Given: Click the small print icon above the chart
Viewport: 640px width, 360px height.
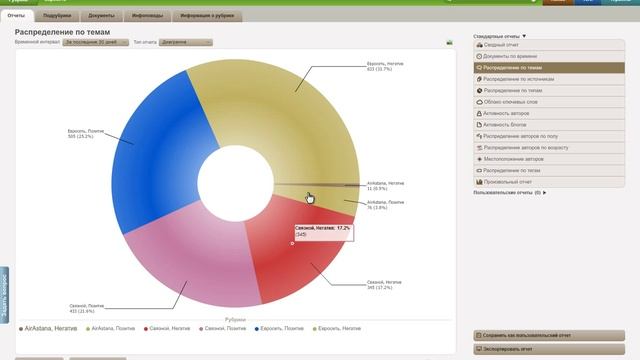Looking at the screenshot, I should click(449, 42).
